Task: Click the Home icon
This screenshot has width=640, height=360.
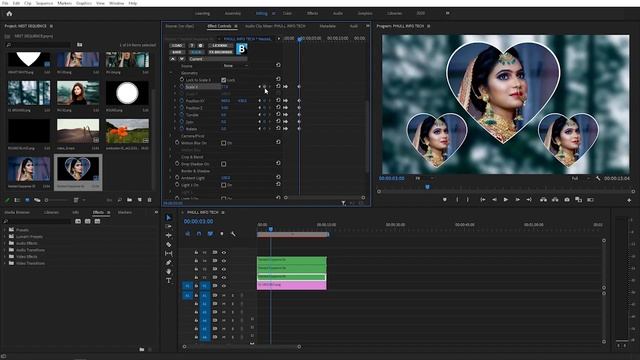Action: [x=9, y=13]
